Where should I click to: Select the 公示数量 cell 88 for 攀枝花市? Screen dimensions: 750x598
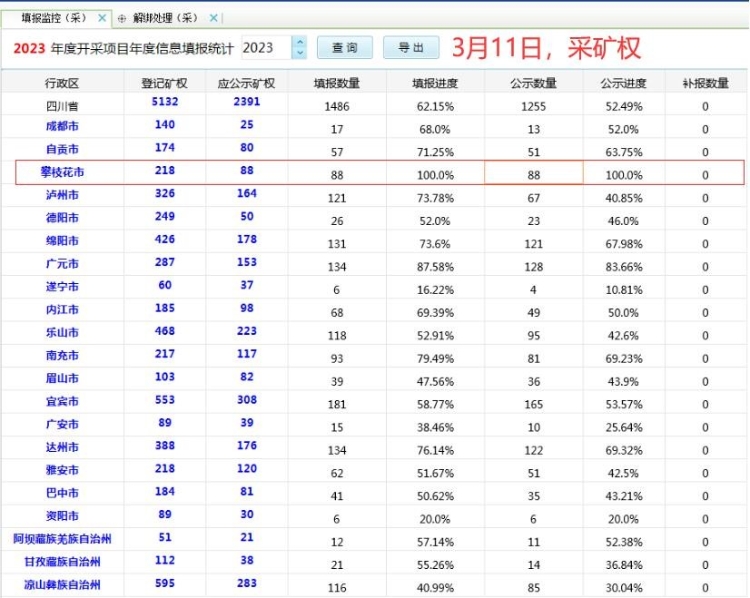tap(533, 173)
